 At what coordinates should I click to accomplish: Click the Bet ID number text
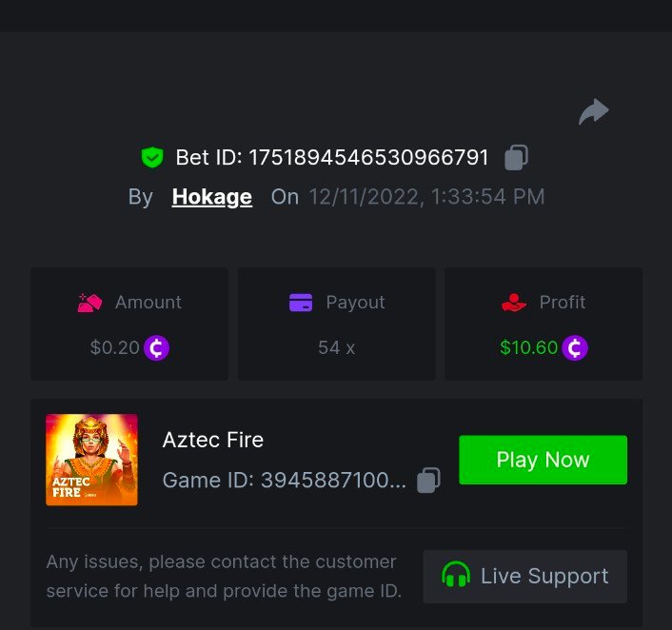click(368, 157)
